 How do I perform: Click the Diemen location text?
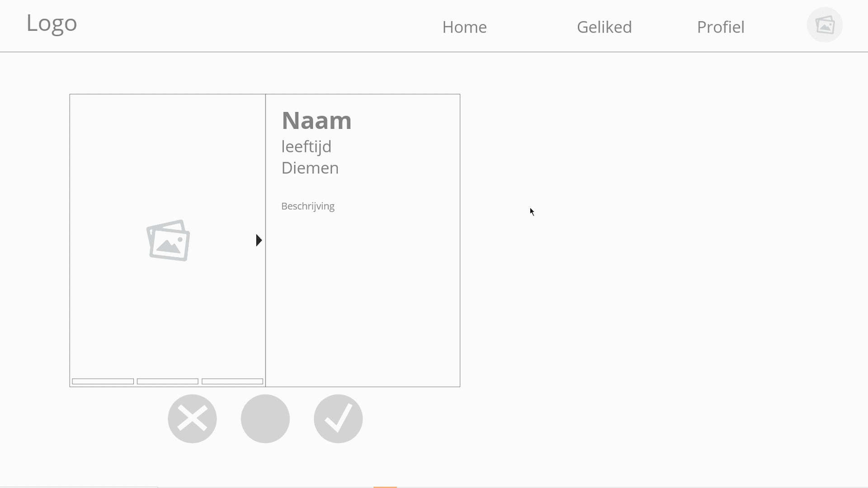tap(310, 168)
